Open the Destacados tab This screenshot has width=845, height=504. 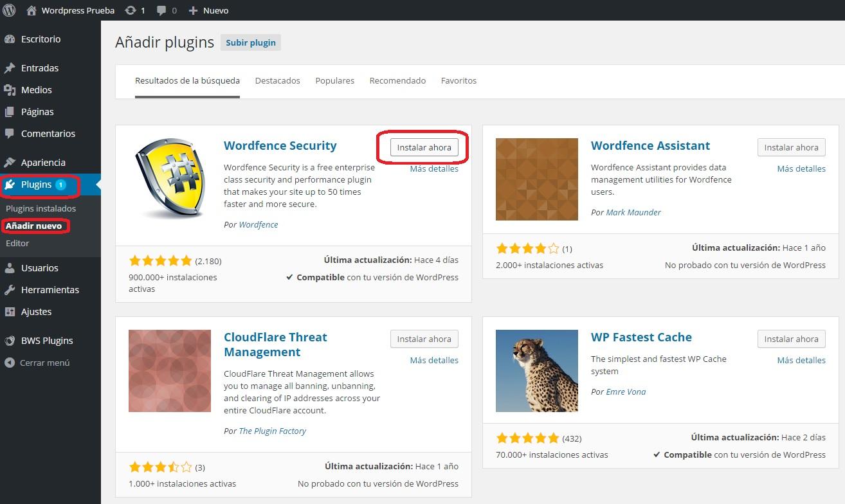click(278, 81)
